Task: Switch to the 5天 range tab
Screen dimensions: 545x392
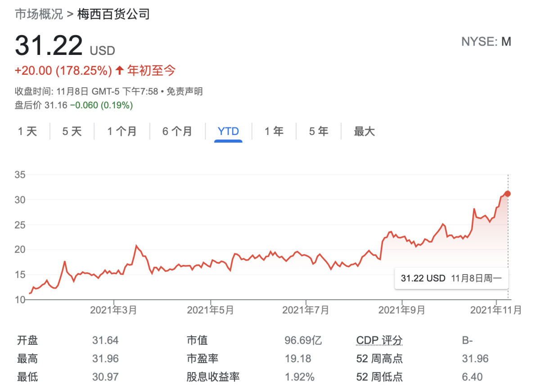Action: pos(72,131)
